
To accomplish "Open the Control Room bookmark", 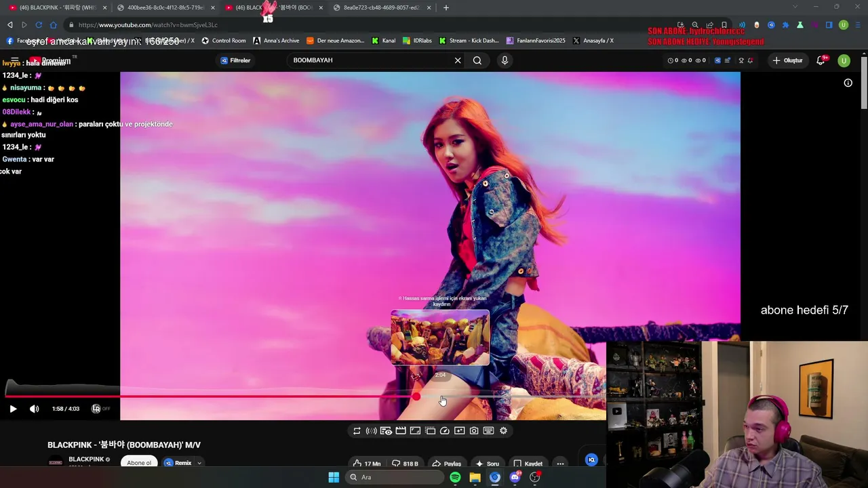I will (x=224, y=41).
